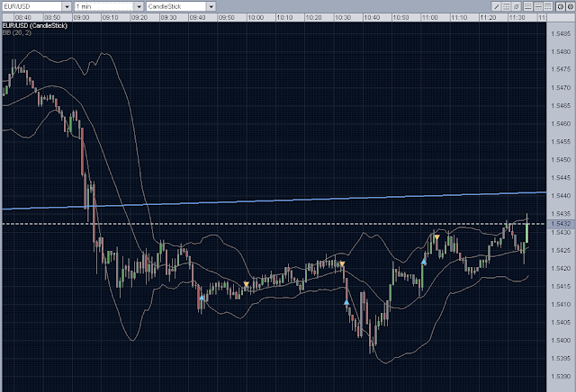576x392 pixels.
Task: Click the 1.5485 price axis label
Action: 561,34
